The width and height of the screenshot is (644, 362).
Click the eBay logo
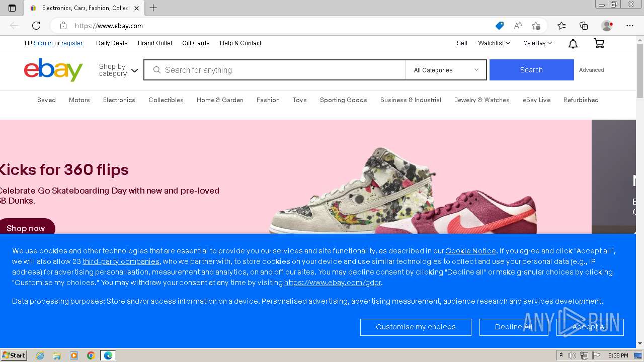click(53, 70)
